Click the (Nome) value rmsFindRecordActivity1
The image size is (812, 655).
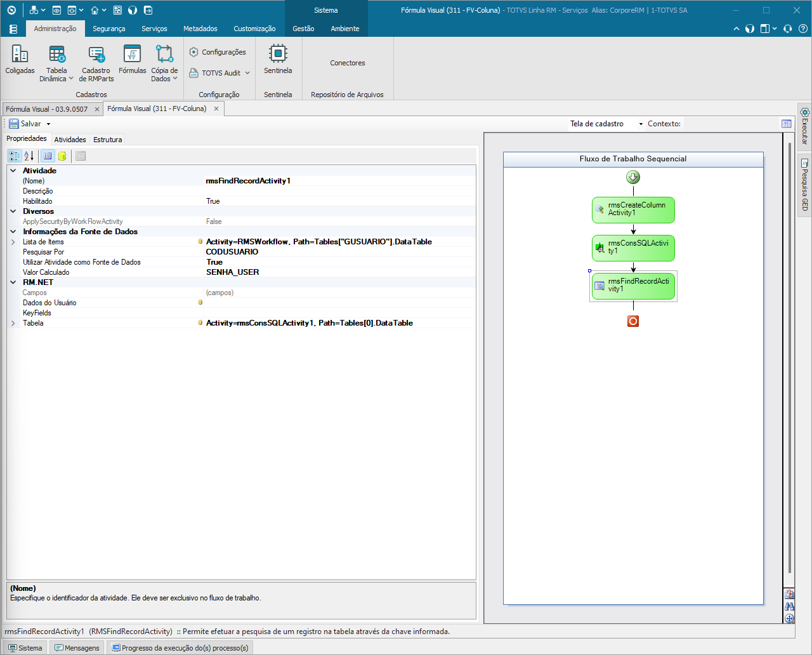pyautogui.click(x=340, y=181)
